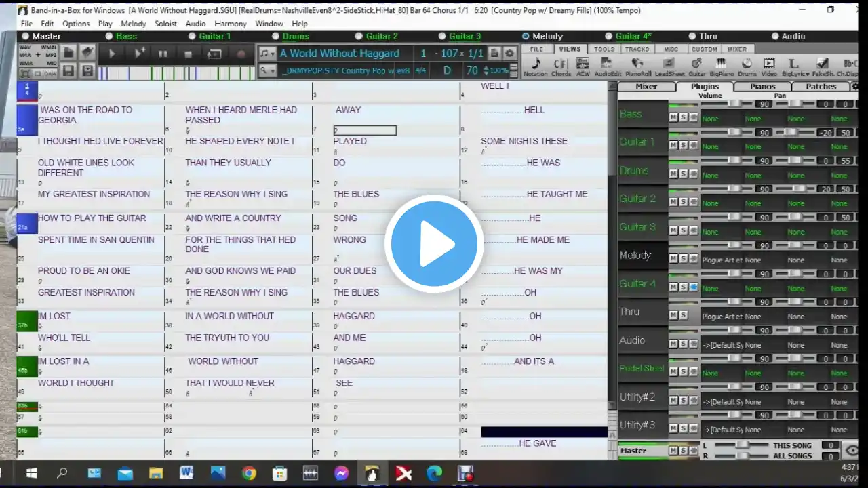Open Thru plugin Plogue Art slot

pyautogui.click(x=722, y=317)
